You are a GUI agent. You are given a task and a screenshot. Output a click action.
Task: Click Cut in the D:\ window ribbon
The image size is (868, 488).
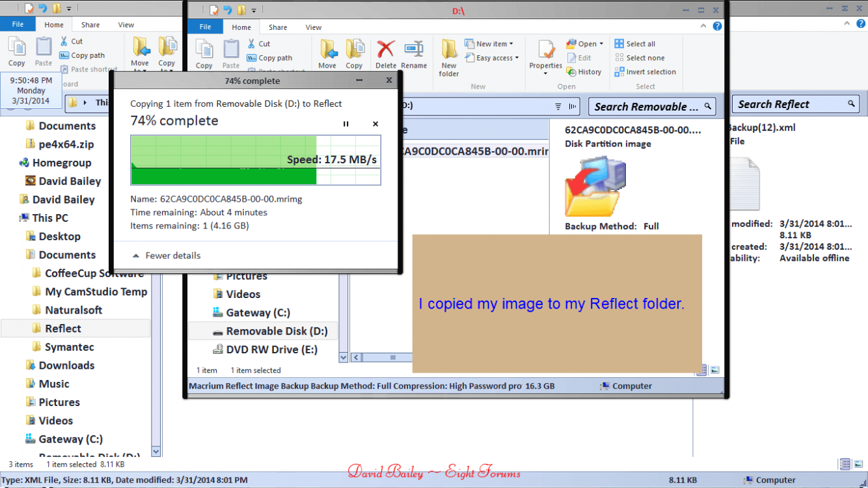pyautogui.click(x=259, y=44)
